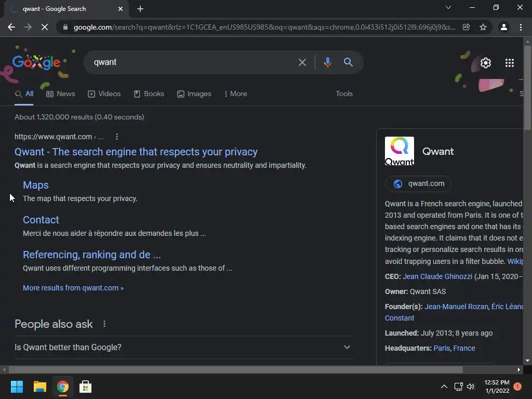Open the More search categories menu
The image size is (532, 399).
pos(235,94)
